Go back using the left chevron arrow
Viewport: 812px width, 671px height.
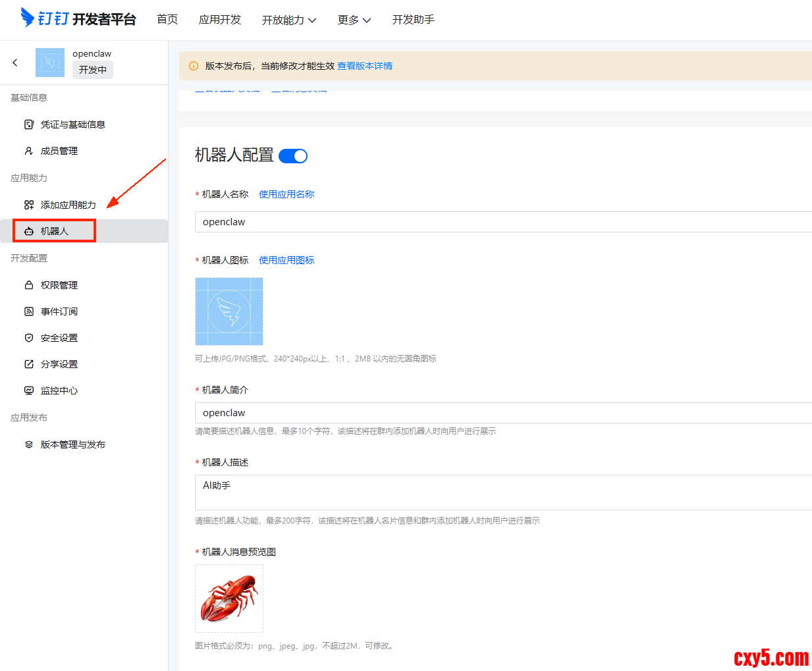(x=15, y=63)
